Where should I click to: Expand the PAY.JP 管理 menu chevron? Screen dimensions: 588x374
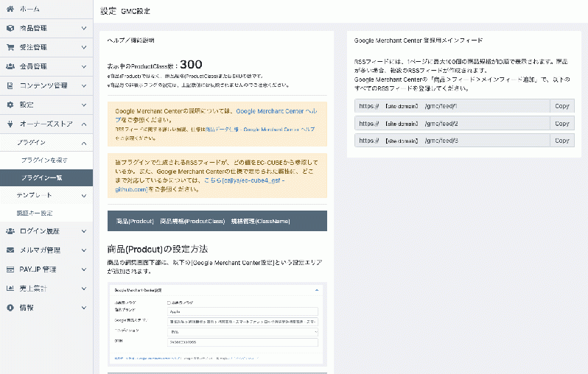point(84,269)
